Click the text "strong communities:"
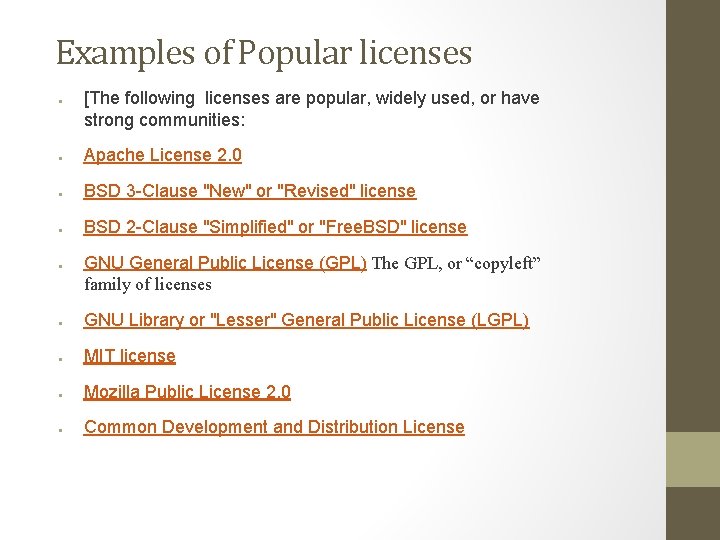Image resolution: width=720 pixels, height=540 pixels. 165,120
